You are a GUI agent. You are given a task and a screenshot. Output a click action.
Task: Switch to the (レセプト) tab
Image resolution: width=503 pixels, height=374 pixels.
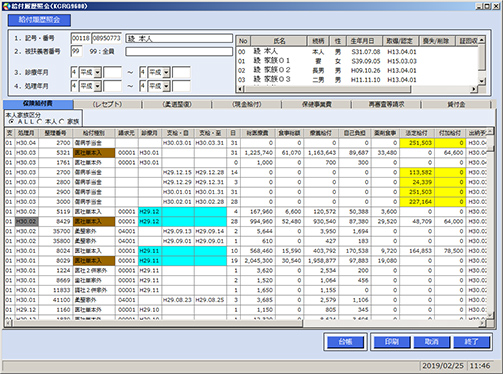click(x=107, y=104)
